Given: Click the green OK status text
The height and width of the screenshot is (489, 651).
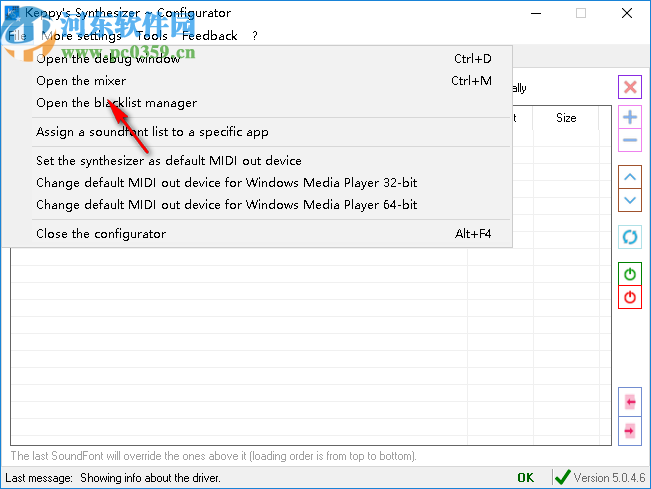Looking at the screenshot, I should pos(526,478).
